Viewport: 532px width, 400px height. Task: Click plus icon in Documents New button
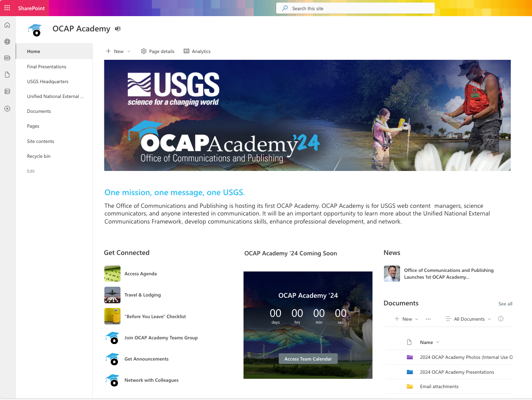pos(397,319)
